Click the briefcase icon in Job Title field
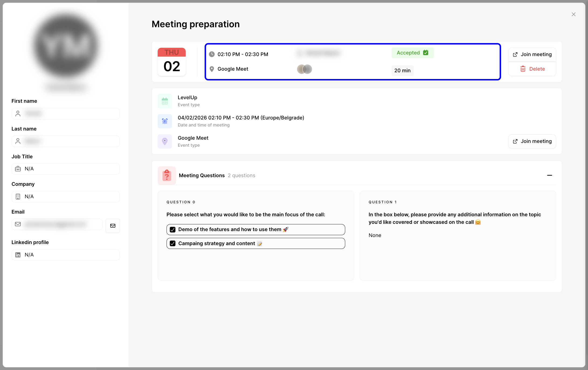The image size is (588, 370). pyautogui.click(x=18, y=169)
